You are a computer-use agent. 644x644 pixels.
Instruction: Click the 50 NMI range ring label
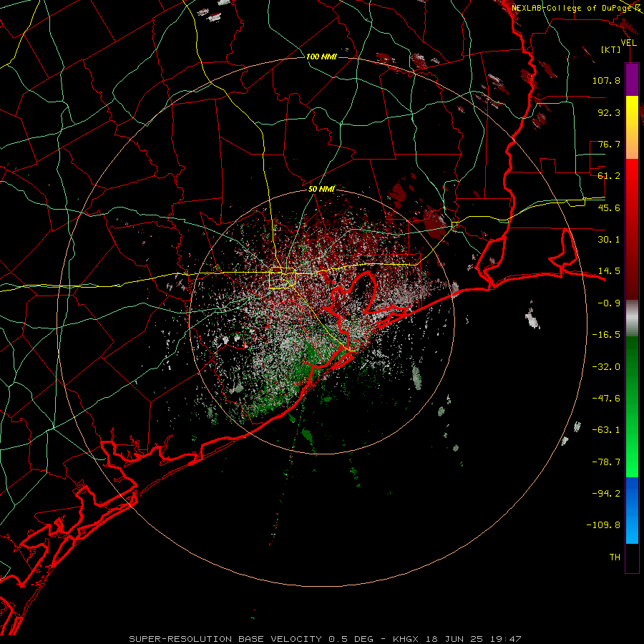click(x=321, y=189)
